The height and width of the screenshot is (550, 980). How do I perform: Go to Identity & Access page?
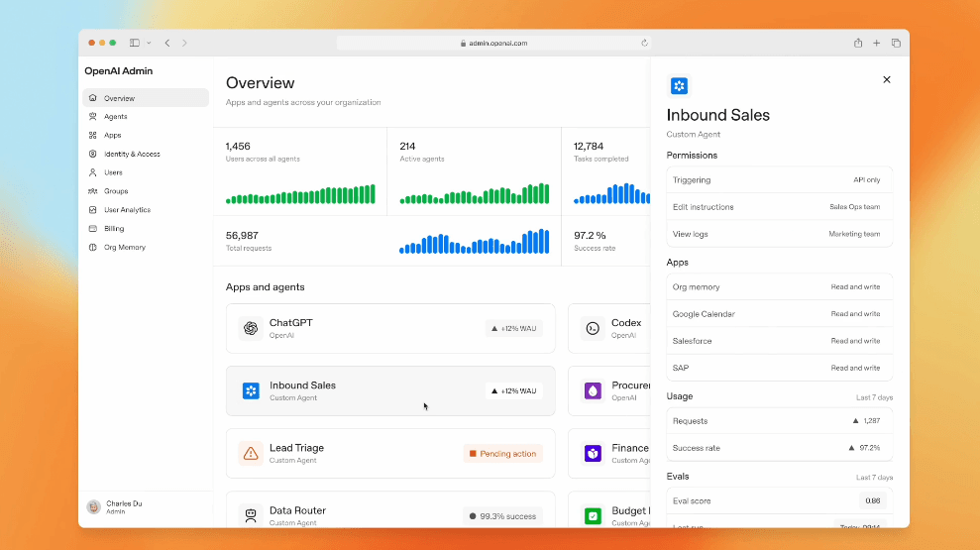click(x=131, y=154)
